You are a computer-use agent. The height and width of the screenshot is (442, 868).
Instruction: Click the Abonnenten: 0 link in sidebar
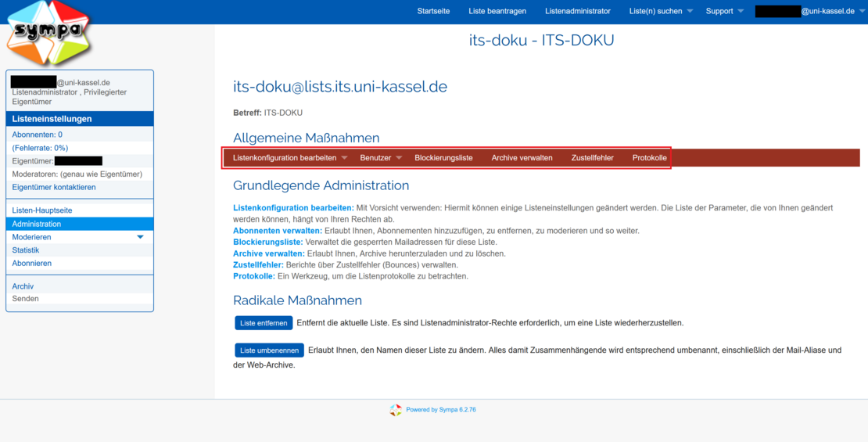(x=37, y=135)
